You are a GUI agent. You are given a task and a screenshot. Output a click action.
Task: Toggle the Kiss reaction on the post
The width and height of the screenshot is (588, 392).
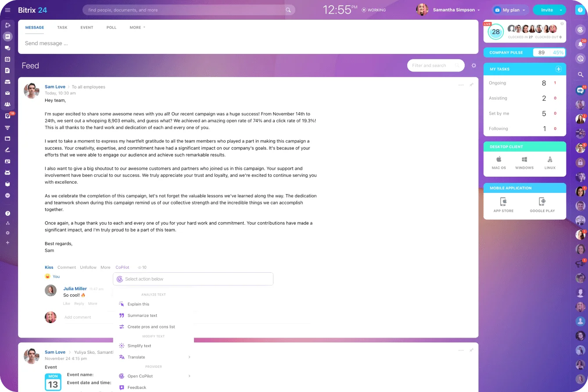point(49,267)
